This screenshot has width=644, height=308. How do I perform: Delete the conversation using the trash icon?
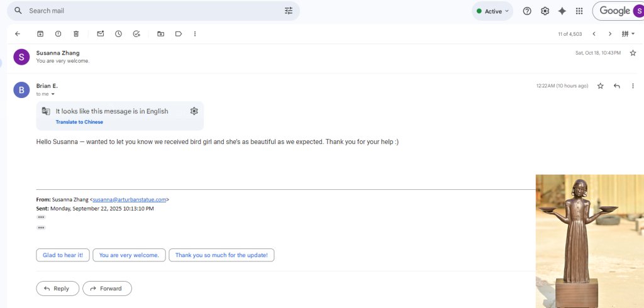coord(76,34)
